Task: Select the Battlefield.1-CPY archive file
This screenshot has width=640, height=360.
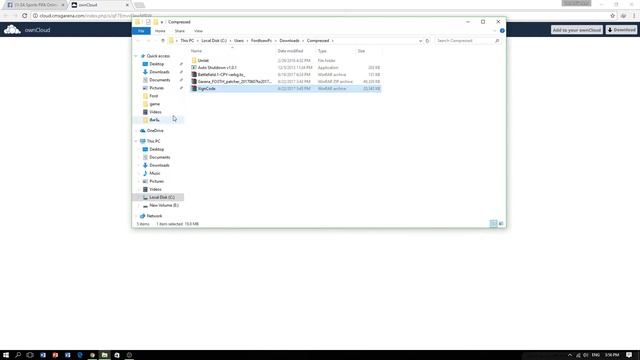Action: [x=285, y=75]
